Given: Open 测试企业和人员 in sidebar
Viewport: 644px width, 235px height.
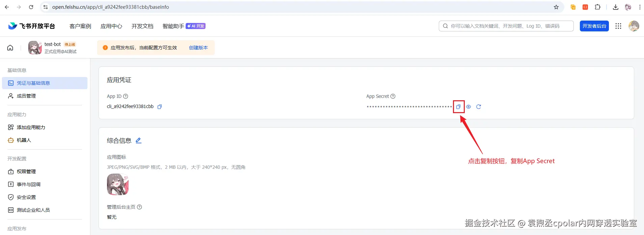Looking at the screenshot, I should [45, 210].
